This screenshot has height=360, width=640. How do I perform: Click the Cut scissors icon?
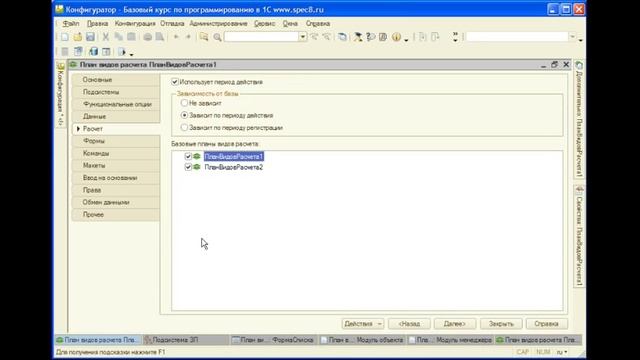106,37
